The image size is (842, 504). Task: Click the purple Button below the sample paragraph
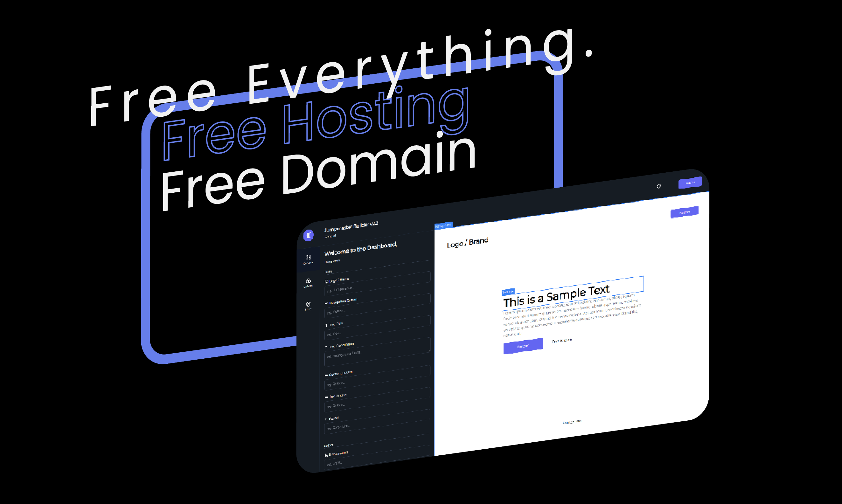[523, 346]
